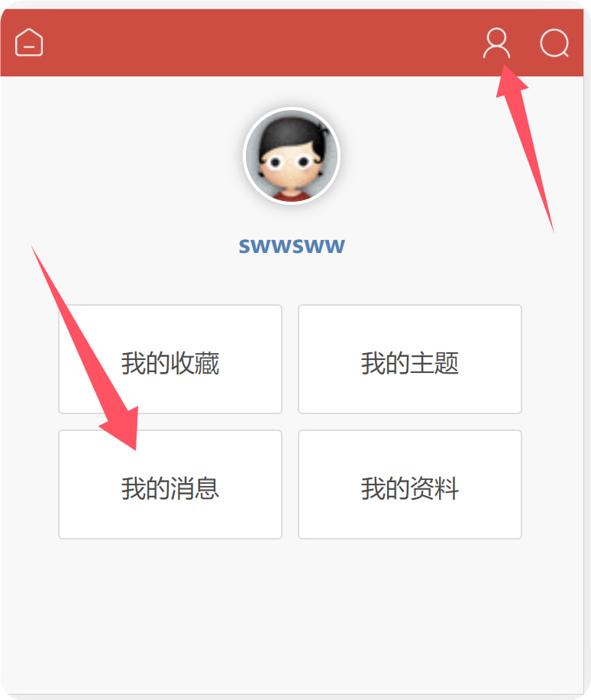Click the blue swwsww account name
The height and width of the screenshot is (700, 591).
click(292, 246)
